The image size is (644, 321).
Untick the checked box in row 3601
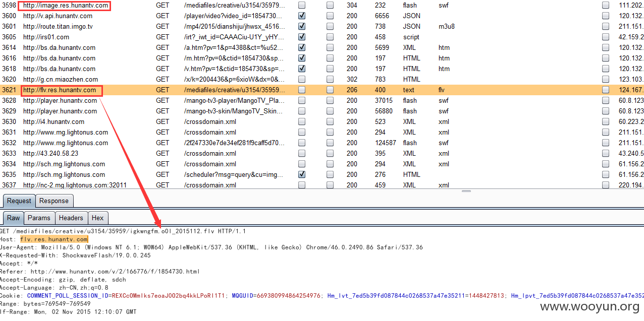[x=302, y=26]
